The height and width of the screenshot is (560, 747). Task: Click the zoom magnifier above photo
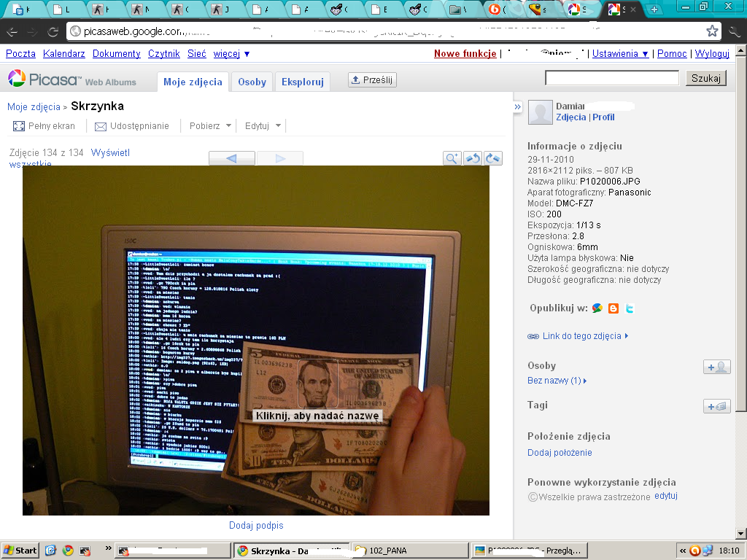coord(452,158)
